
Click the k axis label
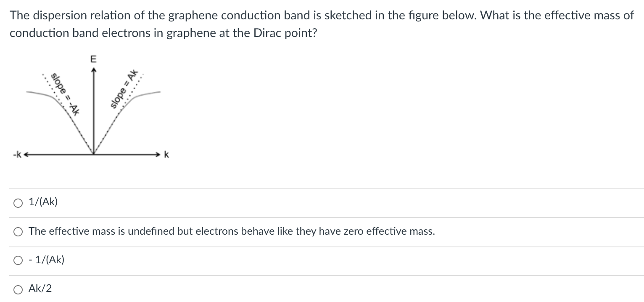pyautogui.click(x=166, y=155)
